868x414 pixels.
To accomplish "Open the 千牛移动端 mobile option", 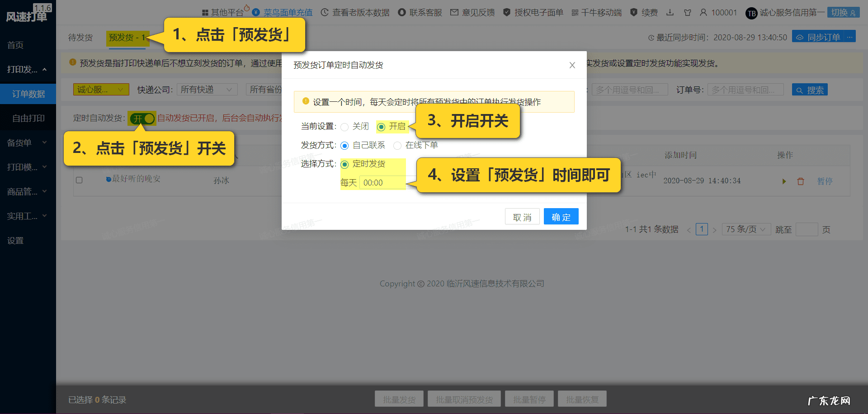I will (x=576, y=12).
